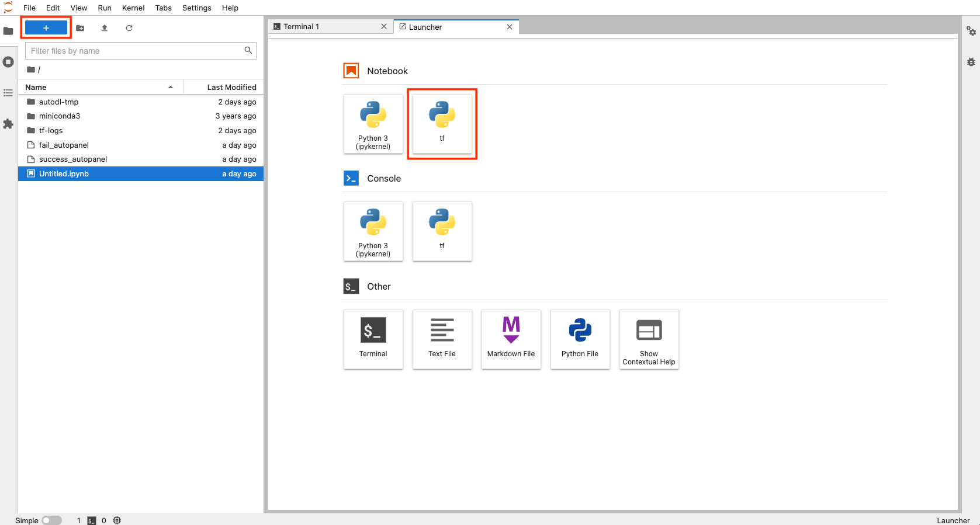Open the File menu
Image resolution: width=980 pixels, height=525 pixels.
[x=29, y=8]
